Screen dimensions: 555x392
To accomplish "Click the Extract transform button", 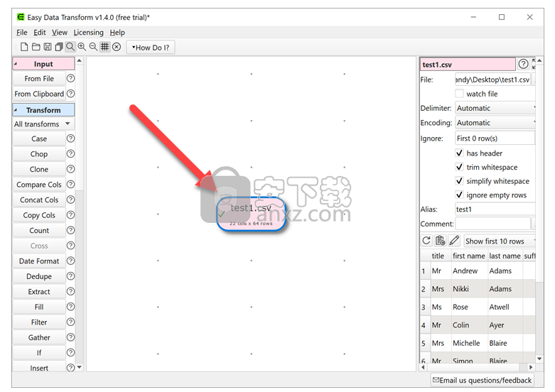I will pyautogui.click(x=39, y=292).
